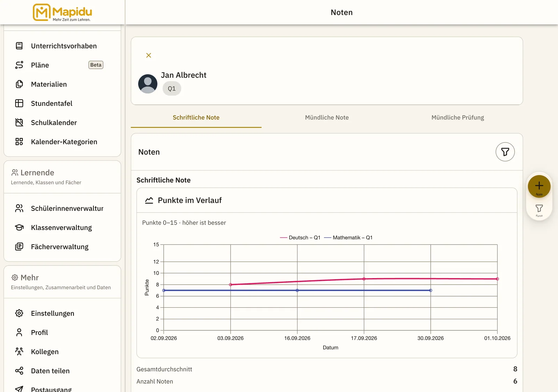This screenshot has height=392, width=558.
Task: Add a new grade with plus button
Action: click(x=539, y=186)
